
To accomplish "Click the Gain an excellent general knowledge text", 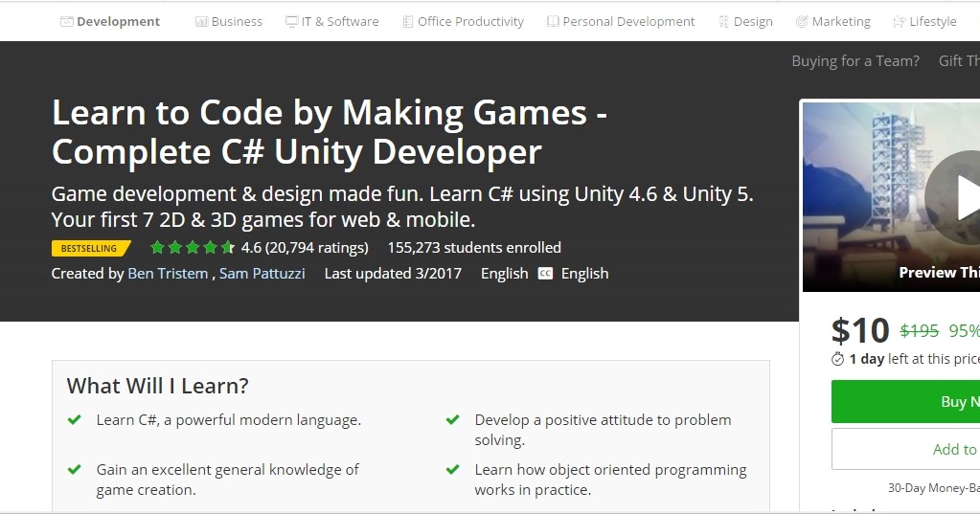I will tap(227, 479).
